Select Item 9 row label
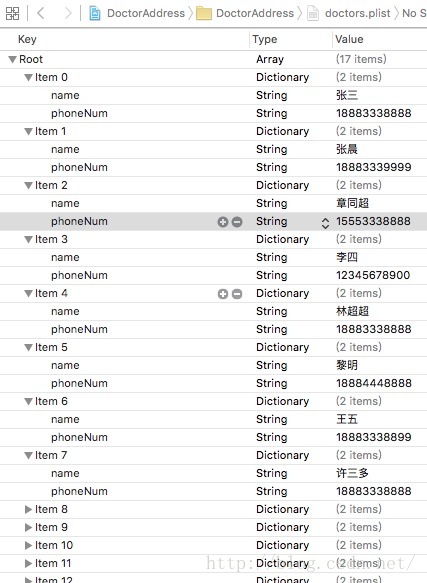The width and height of the screenshot is (427, 583). tap(51, 527)
